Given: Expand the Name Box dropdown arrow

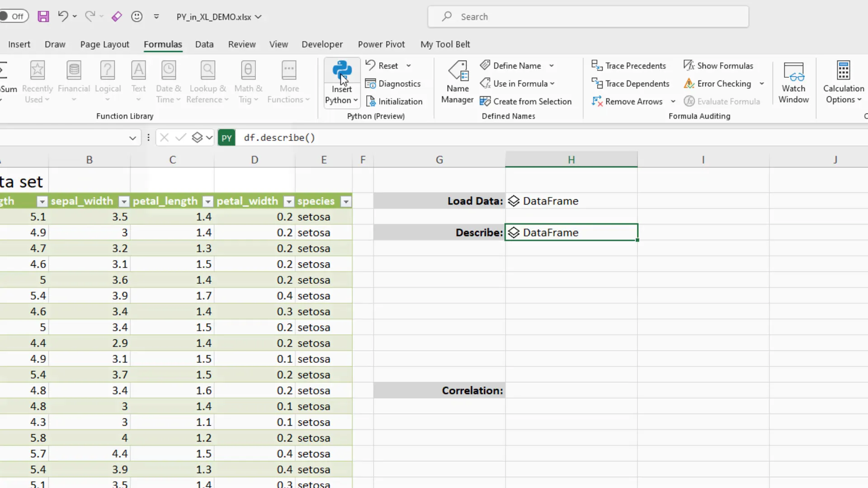Looking at the screenshot, I should [x=132, y=137].
